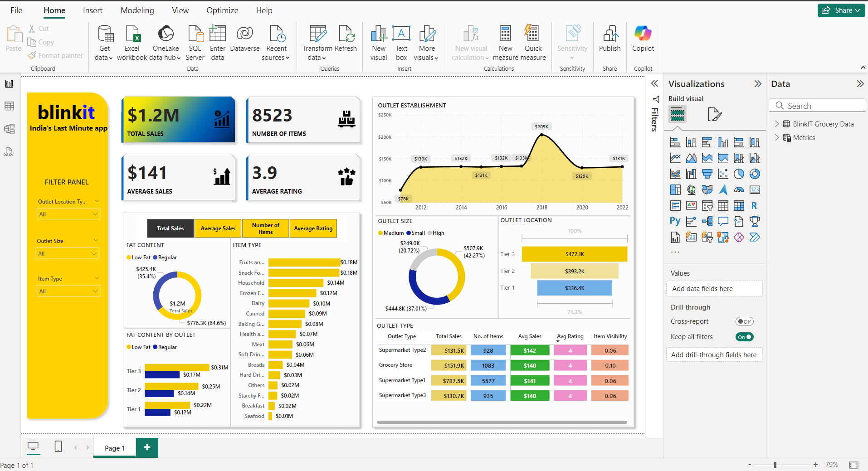
Task: Click the Share button
Action: click(x=841, y=10)
